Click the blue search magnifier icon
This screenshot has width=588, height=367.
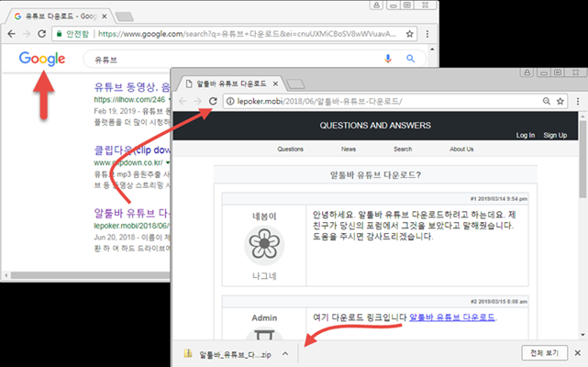(410, 59)
